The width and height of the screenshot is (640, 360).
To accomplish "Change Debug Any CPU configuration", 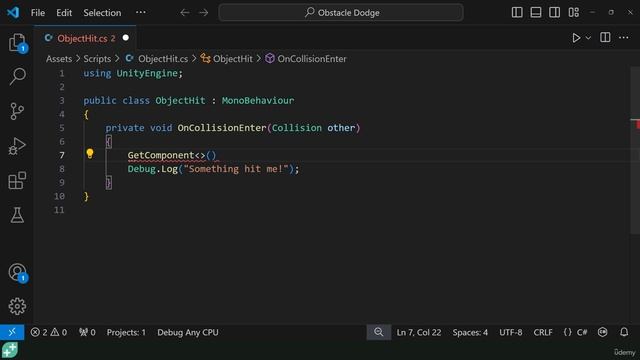I will tap(188, 332).
